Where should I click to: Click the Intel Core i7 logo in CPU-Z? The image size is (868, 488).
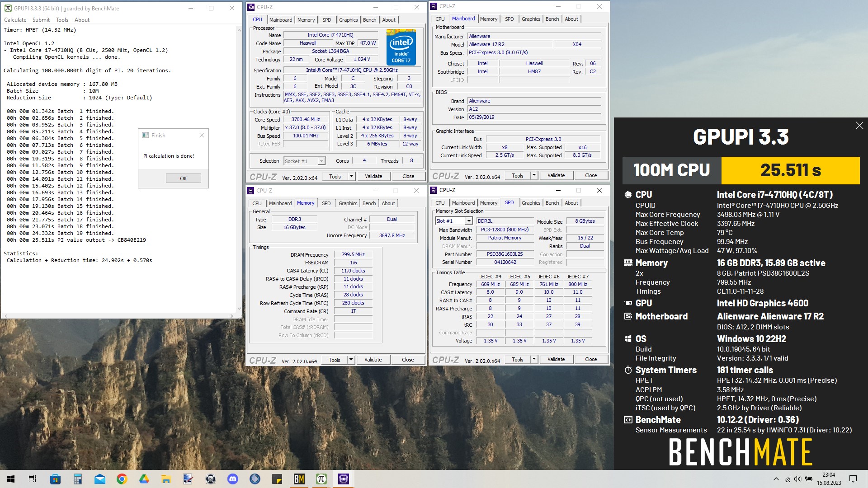401,47
